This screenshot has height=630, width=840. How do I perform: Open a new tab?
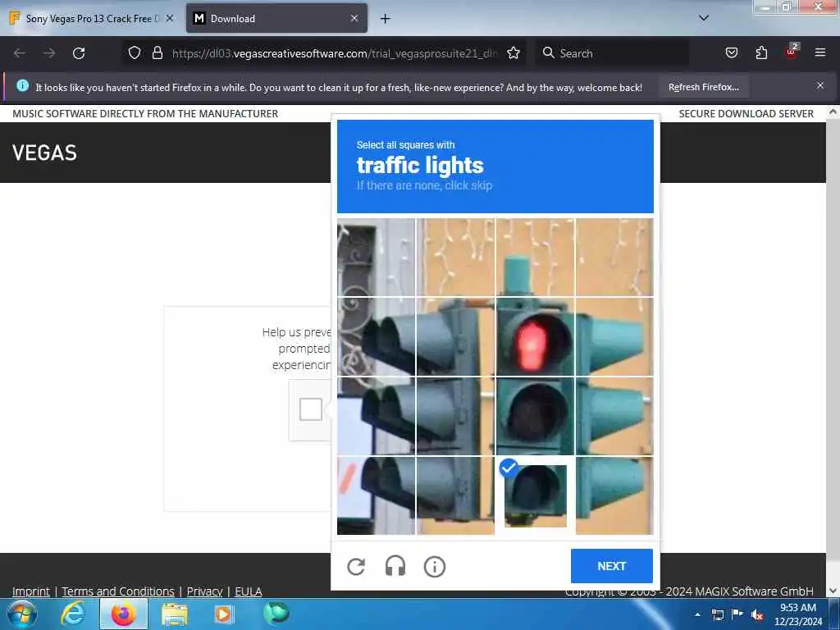[x=385, y=19]
